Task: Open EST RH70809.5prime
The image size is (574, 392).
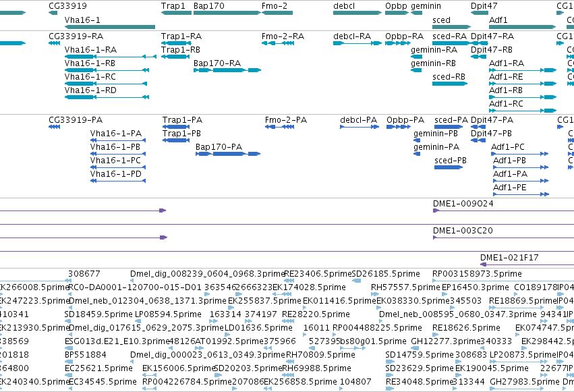Action: click(320, 356)
